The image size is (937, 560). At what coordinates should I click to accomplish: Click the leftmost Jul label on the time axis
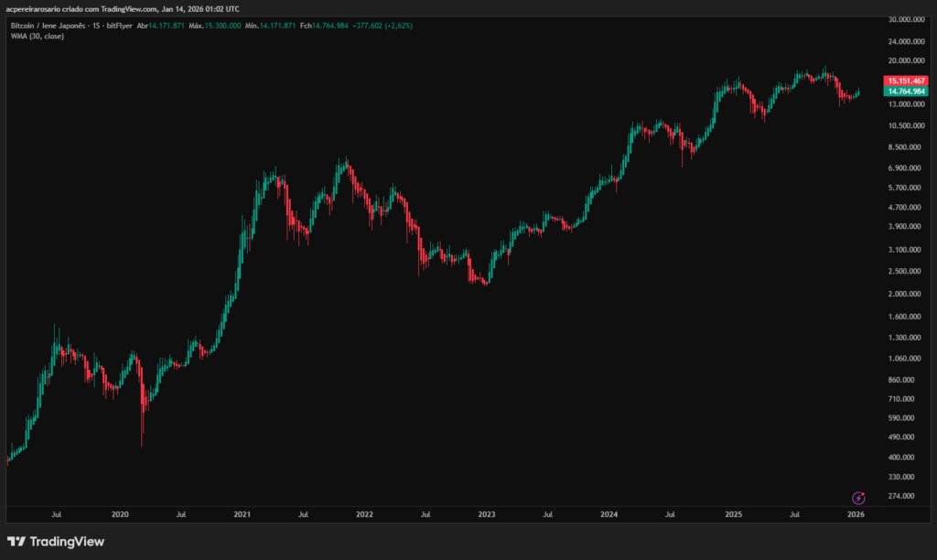[x=57, y=514]
